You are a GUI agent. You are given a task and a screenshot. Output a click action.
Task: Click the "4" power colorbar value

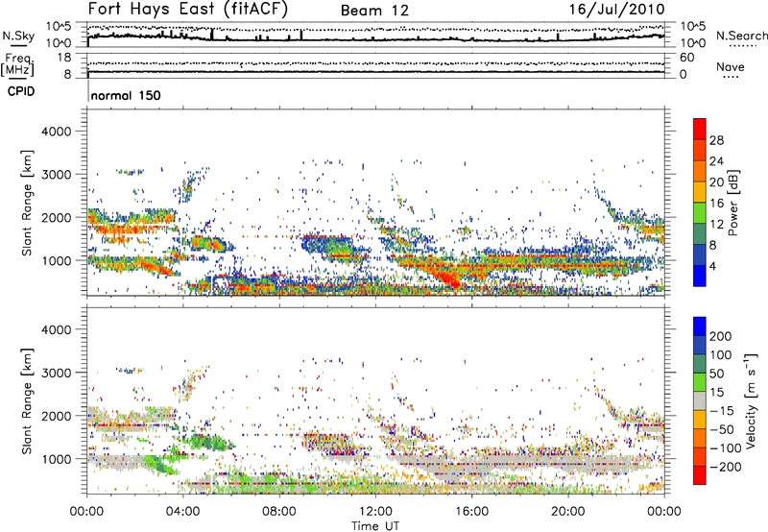click(x=712, y=267)
